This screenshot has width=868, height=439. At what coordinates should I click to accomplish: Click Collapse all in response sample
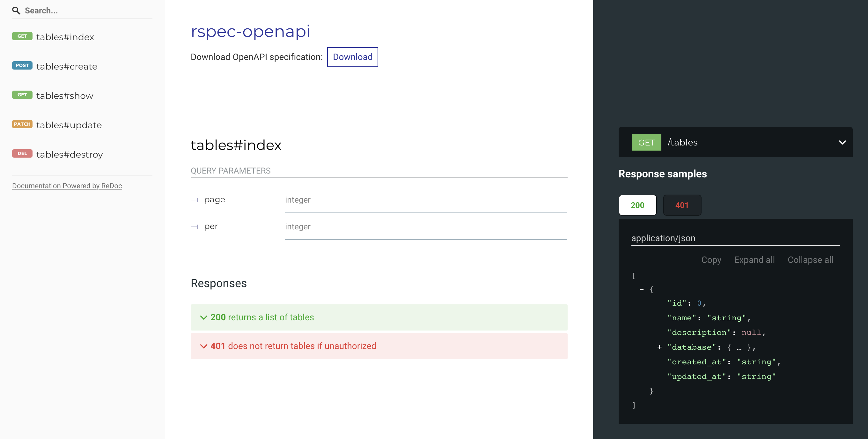(810, 260)
